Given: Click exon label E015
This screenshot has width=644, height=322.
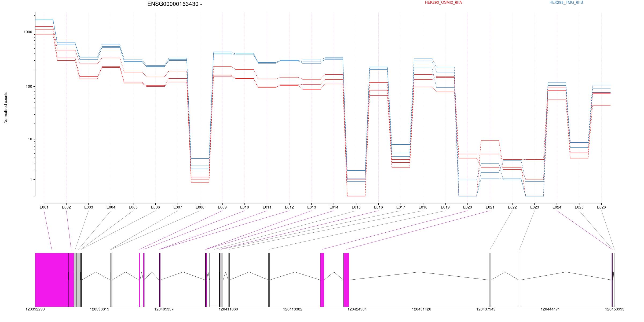Looking at the screenshot, I should [356, 207].
